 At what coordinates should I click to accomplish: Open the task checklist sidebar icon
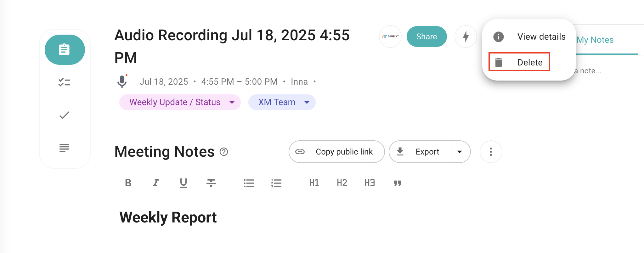[x=64, y=82]
